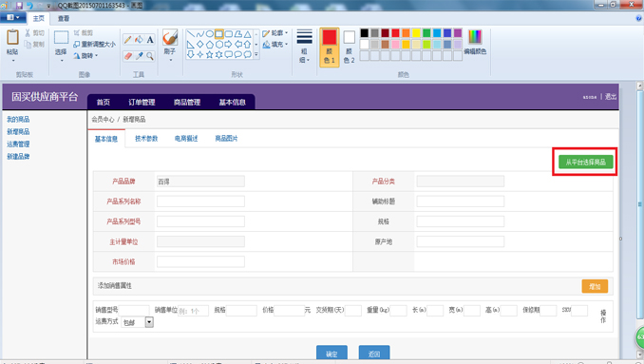
Task: Click the Save icon in title bar
Action: pyautogui.click(x=19, y=6)
